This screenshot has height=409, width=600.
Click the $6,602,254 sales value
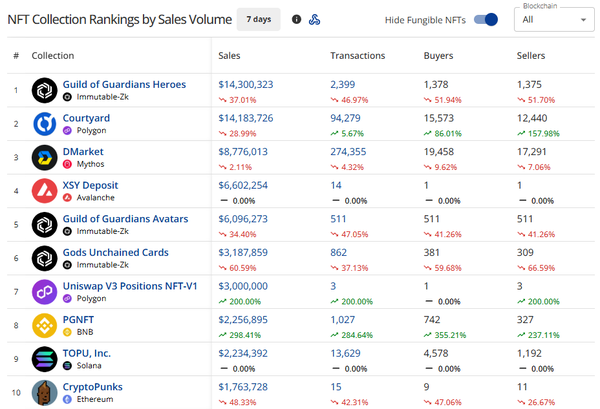point(243,186)
